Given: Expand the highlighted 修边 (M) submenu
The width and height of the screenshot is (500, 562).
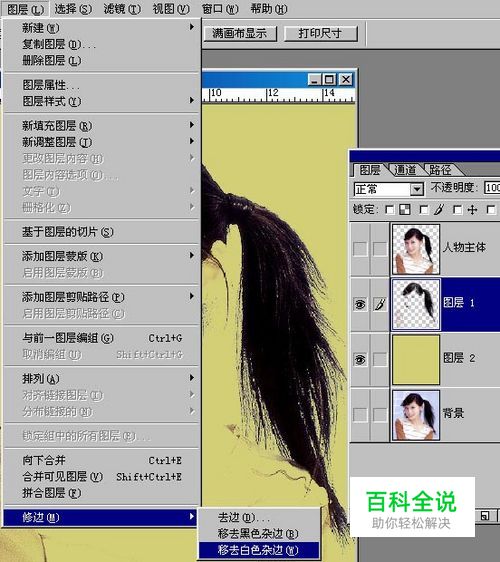Looking at the screenshot, I should 100,518.
